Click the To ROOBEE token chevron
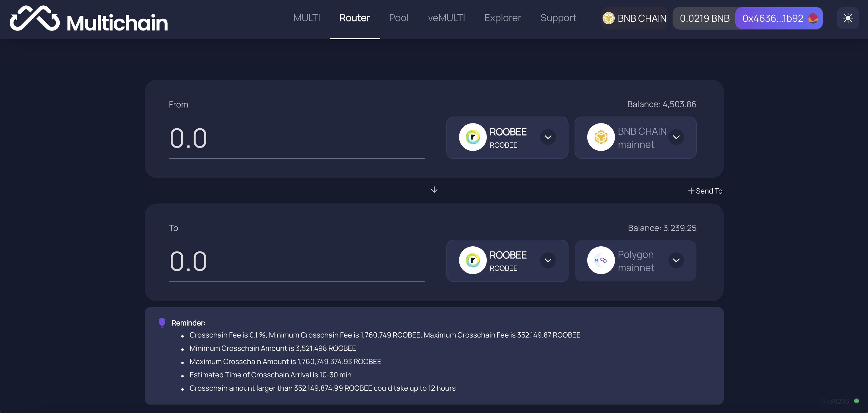This screenshot has width=868, height=413. (x=548, y=260)
